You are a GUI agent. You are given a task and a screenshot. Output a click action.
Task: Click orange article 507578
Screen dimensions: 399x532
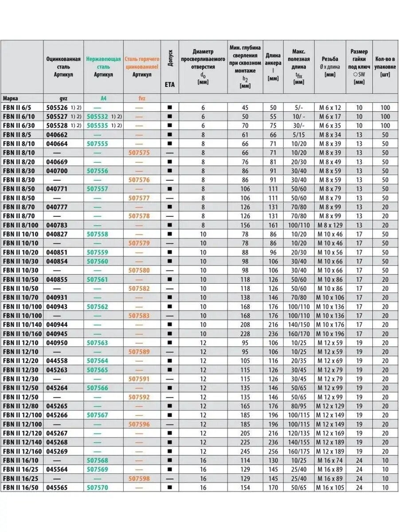point(139,216)
